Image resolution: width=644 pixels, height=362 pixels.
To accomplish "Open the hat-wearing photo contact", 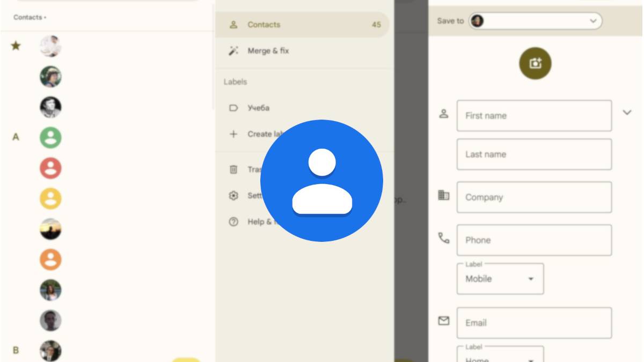I will click(x=50, y=77).
